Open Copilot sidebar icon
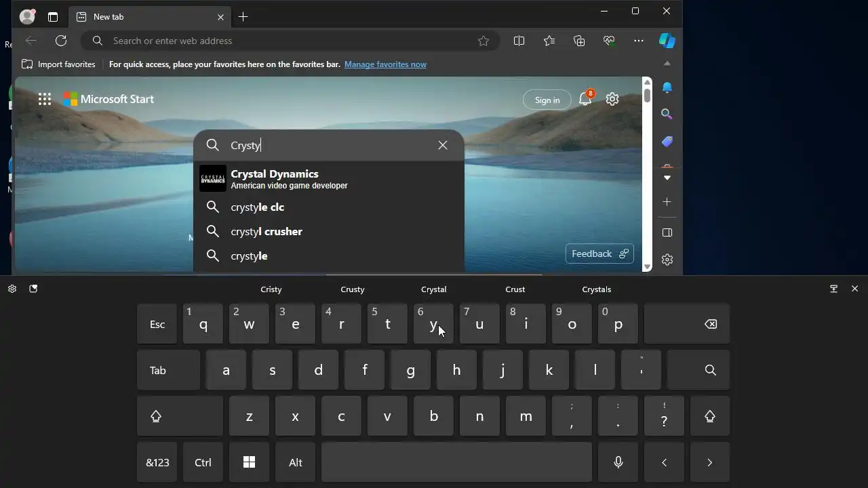868x488 pixels. tap(667, 41)
